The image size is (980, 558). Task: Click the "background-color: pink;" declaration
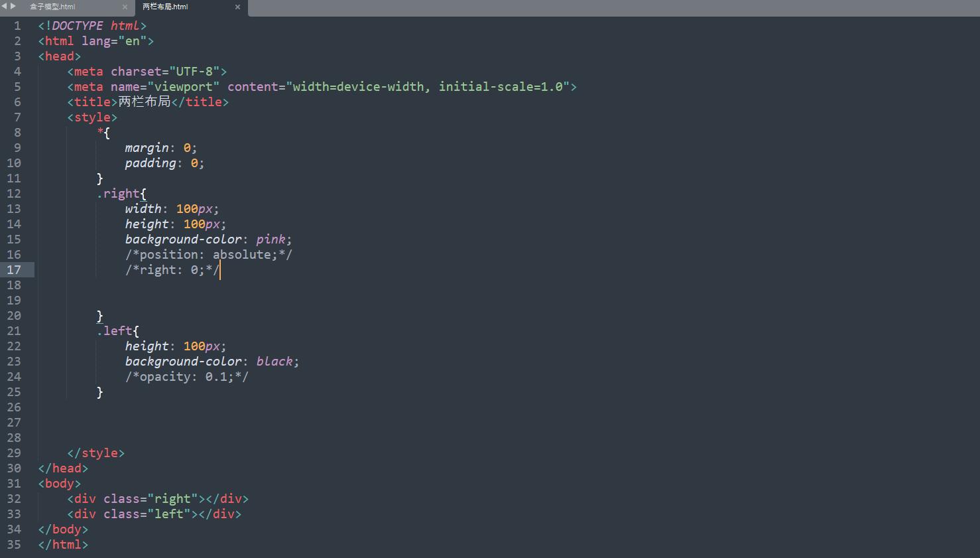click(x=209, y=240)
